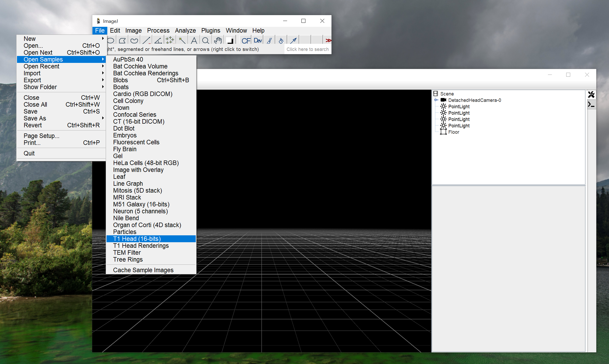
Task: Select the Scene root node
Action: point(447,94)
